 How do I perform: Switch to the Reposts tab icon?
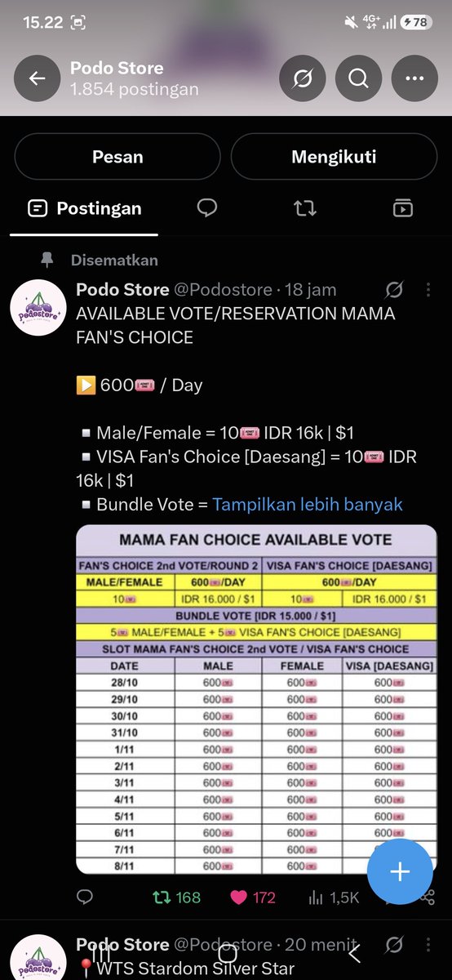pos(305,208)
